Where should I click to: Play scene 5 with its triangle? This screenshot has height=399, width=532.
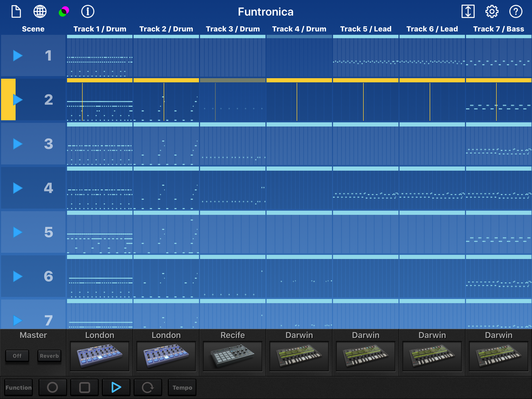point(18,232)
